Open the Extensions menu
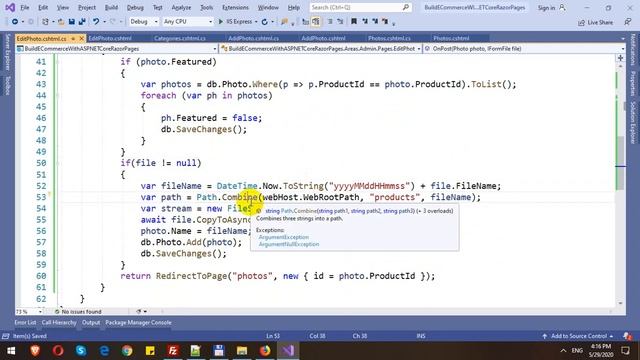 [235, 8]
